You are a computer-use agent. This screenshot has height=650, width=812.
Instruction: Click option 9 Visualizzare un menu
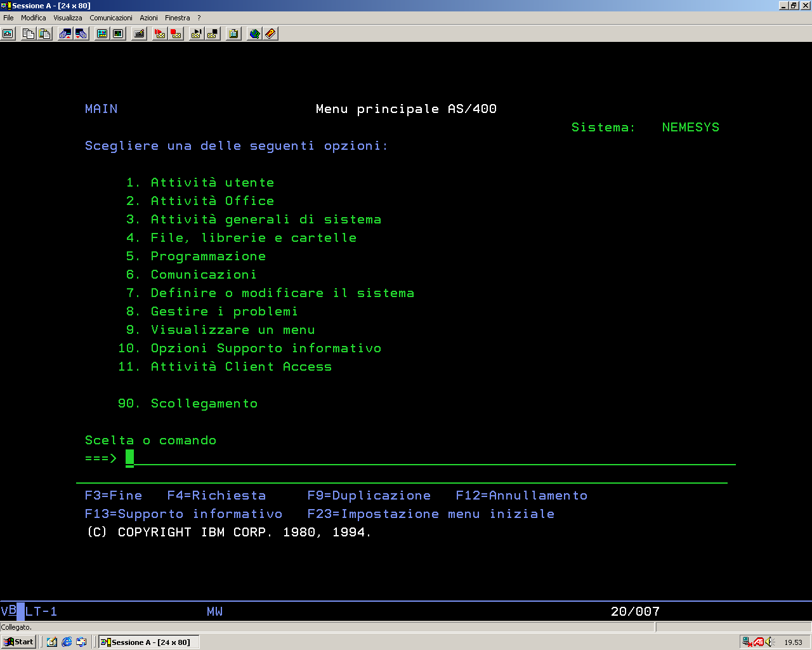[221, 330]
